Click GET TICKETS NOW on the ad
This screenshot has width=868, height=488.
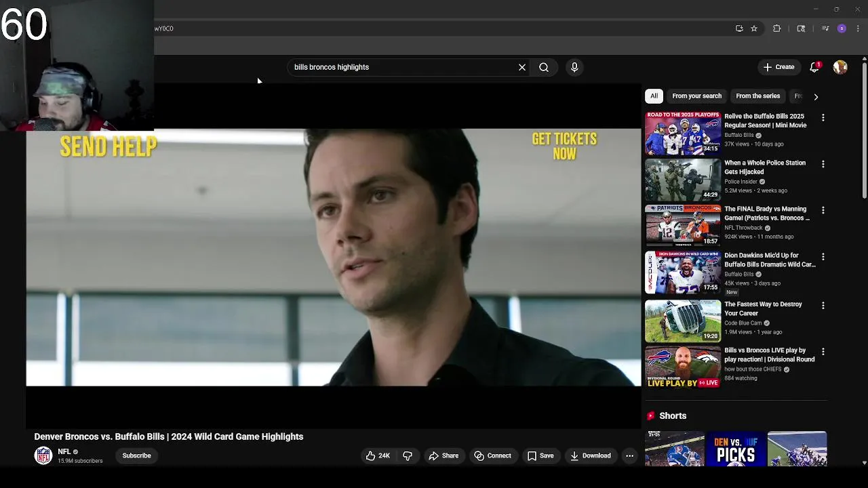coord(564,146)
